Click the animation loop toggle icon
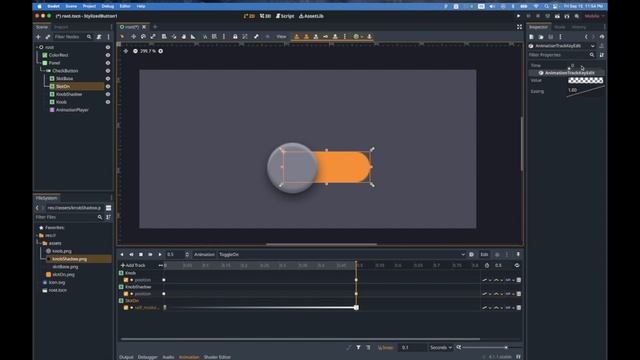The width and height of the screenshot is (640, 360). coord(517,265)
